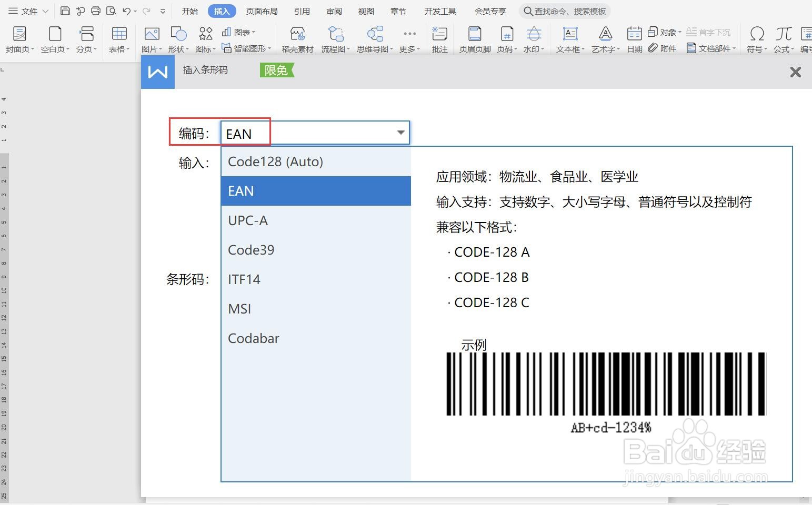
Task: Click the WPS logo in barcode dialog
Action: click(x=158, y=72)
